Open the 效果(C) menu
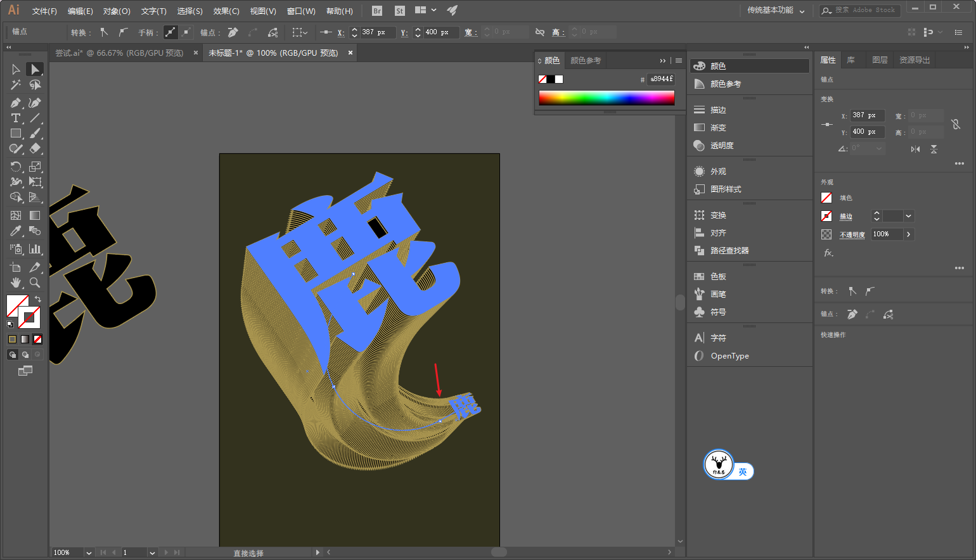 click(x=226, y=11)
